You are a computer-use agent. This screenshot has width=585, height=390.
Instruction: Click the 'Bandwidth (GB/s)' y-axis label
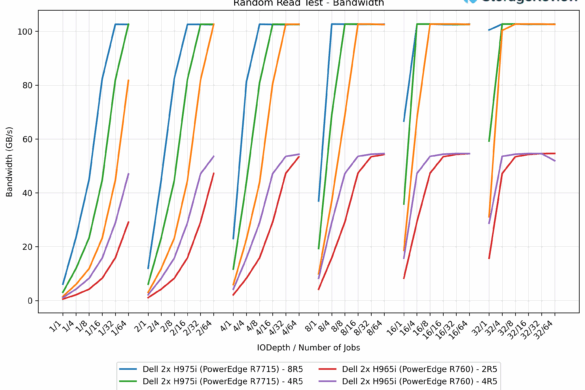click(x=9, y=162)
